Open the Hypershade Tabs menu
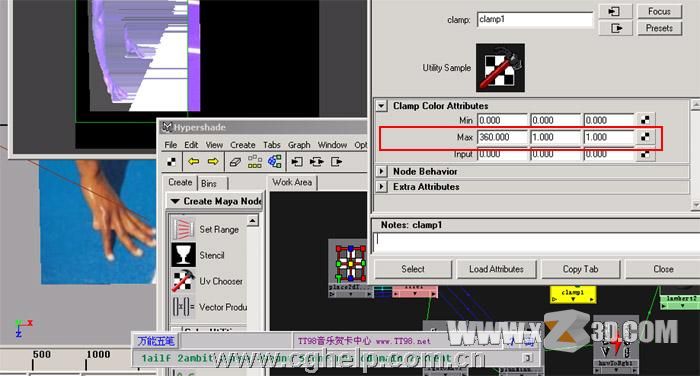 (271, 145)
